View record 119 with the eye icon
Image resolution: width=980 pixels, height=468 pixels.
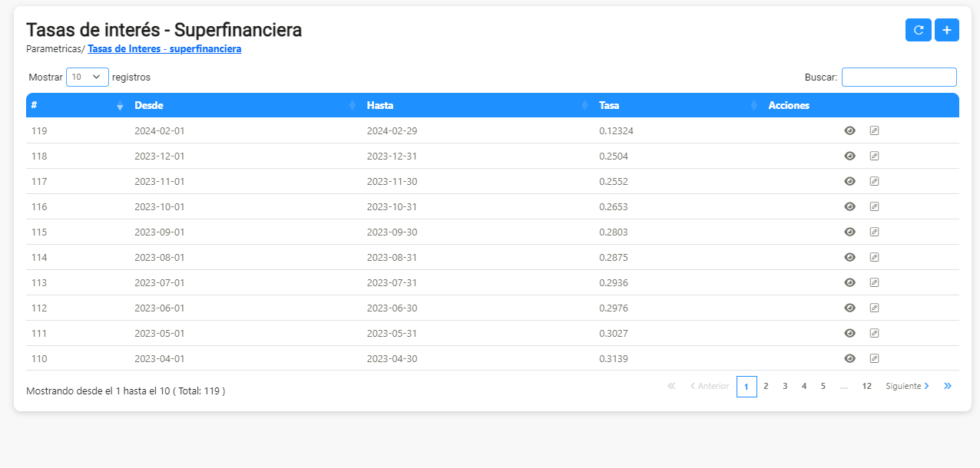tap(849, 130)
